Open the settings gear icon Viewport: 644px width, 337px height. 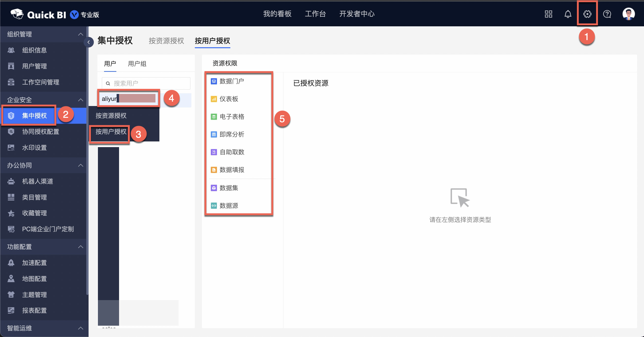pyautogui.click(x=587, y=14)
